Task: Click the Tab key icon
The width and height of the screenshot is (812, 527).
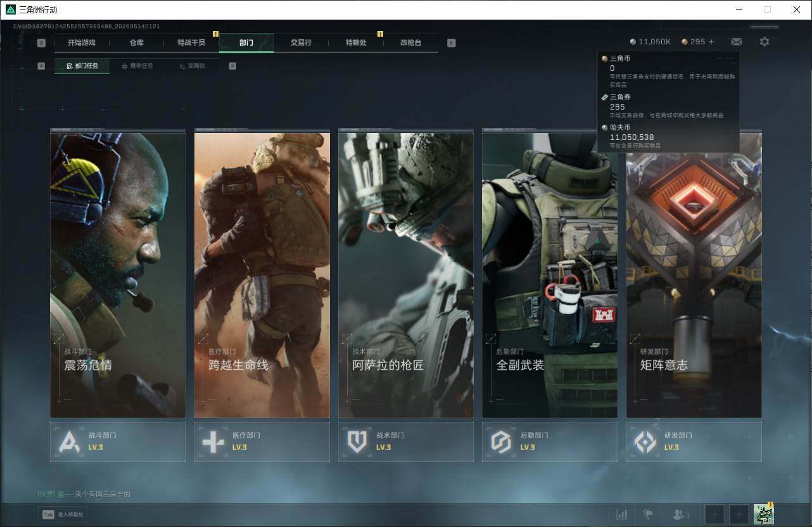Action: (x=48, y=514)
